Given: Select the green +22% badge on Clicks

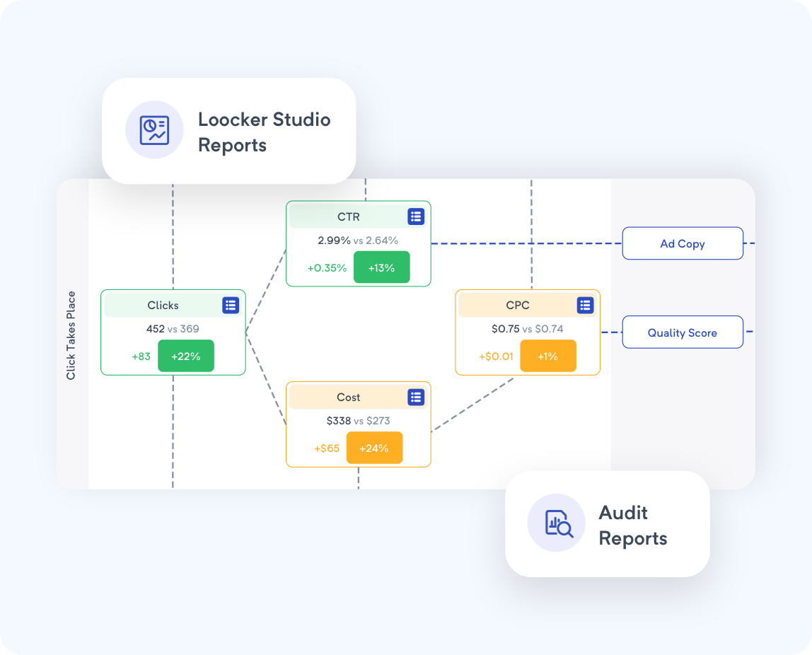Looking at the screenshot, I should 186,356.
